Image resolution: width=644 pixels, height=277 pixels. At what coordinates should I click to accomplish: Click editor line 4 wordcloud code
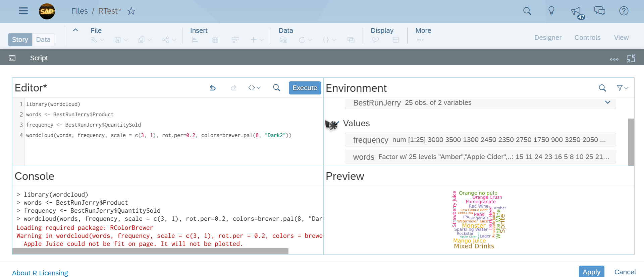pos(159,135)
